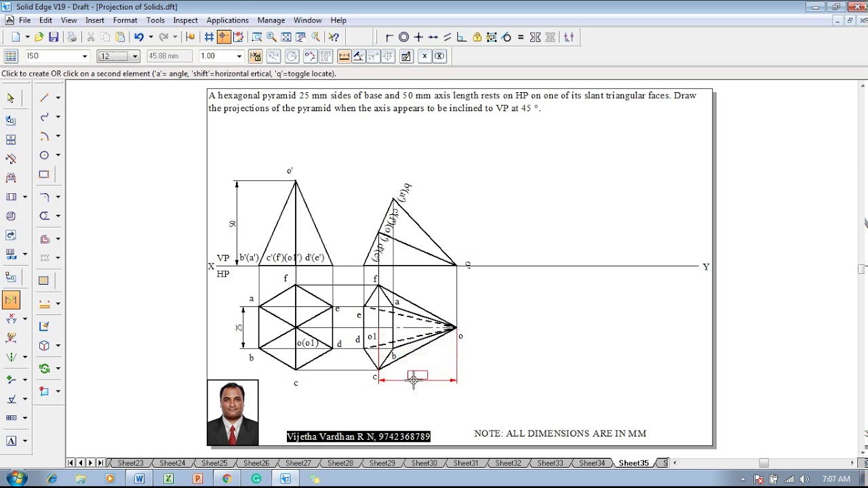Screen dimensions: 868x488
Task: Open Chrome from the taskbar
Action: click(226, 479)
